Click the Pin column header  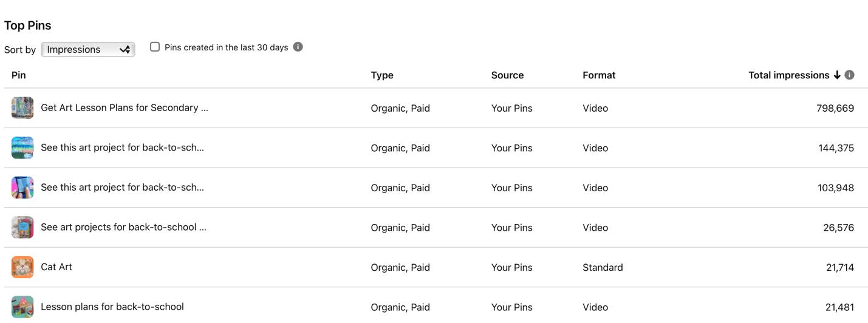click(19, 75)
